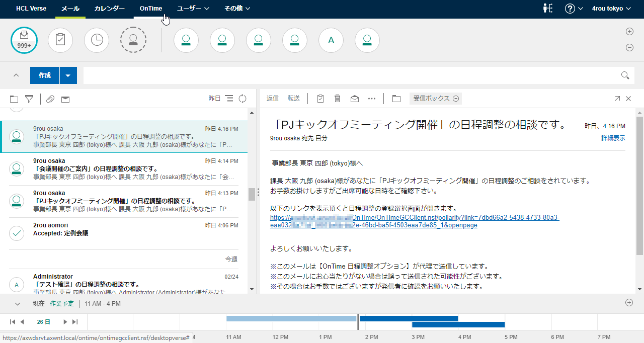Click the more actions ellipsis in message toolbar
This screenshot has width=644, height=343.
click(x=372, y=99)
